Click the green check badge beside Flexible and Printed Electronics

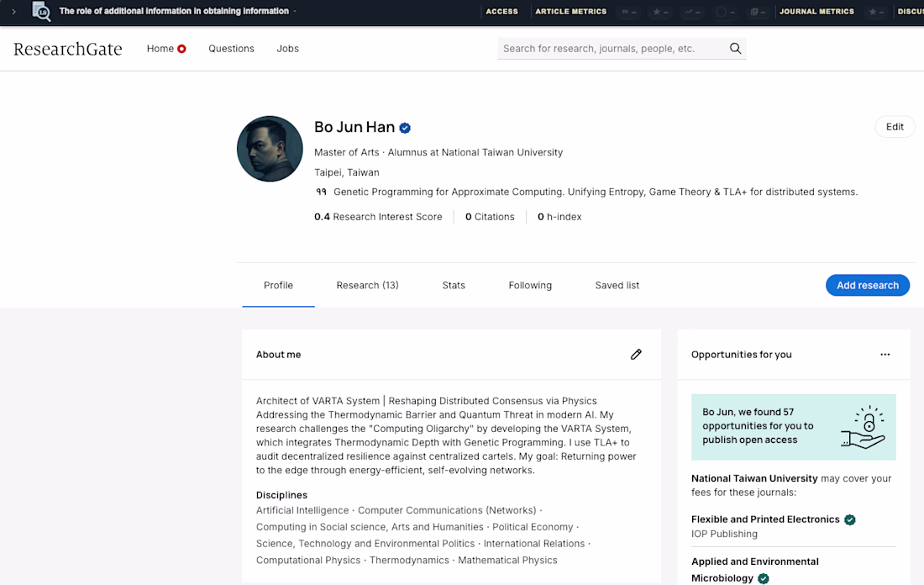pyautogui.click(x=850, y=519)
